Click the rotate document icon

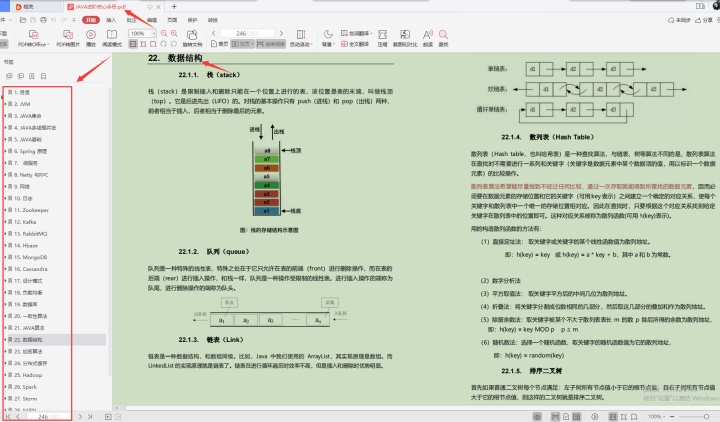click(x=192, y=34)
